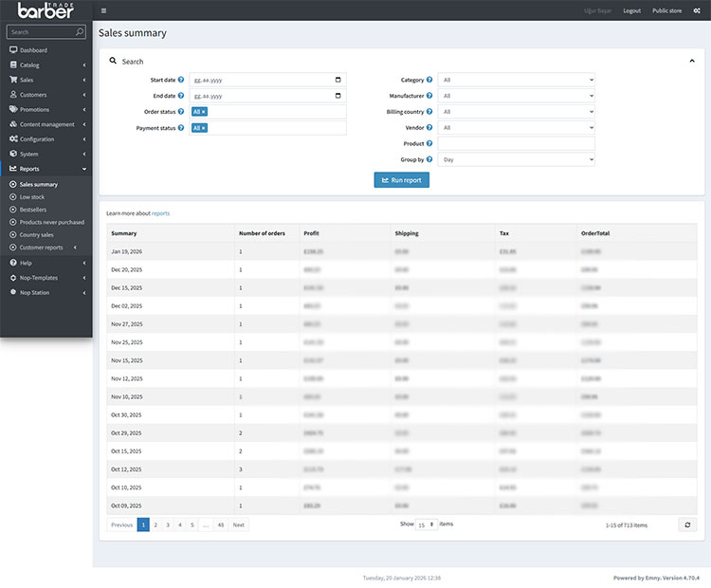
Task: Click the Content management cubes icon
Action: coord(13,124)
